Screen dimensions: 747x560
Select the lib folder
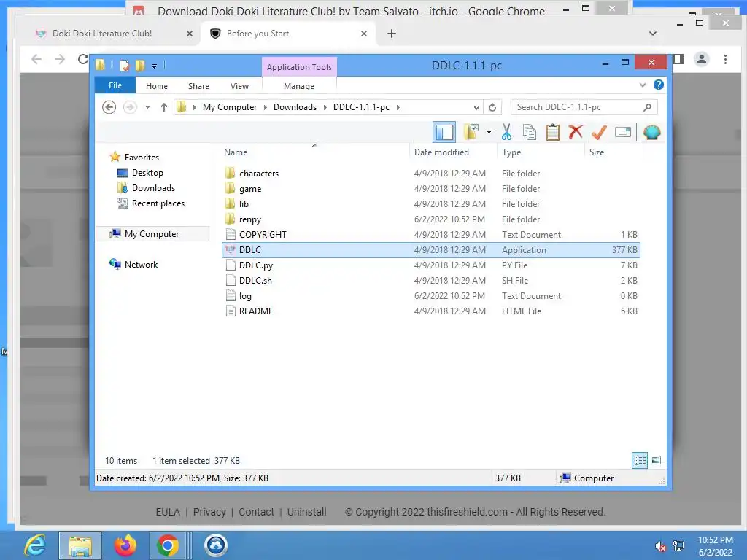[x=431, y=204]
